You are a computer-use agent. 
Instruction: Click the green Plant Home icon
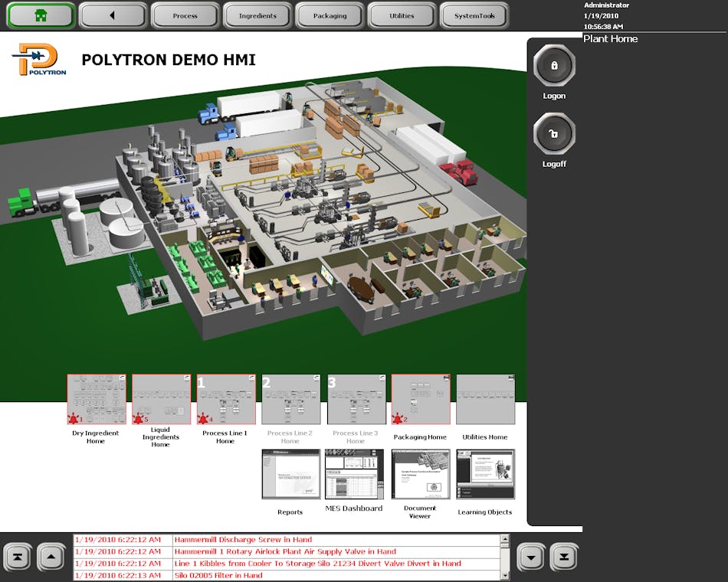coord(40,15)
